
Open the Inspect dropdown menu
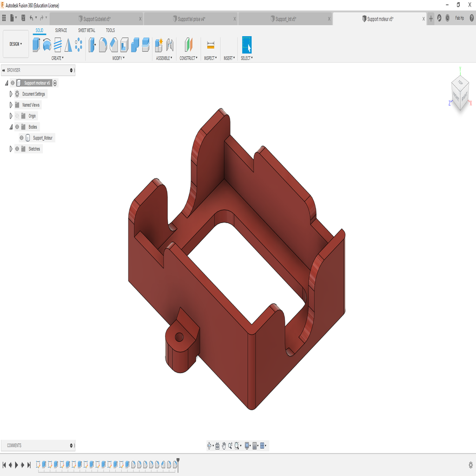[x=211, y=58]
